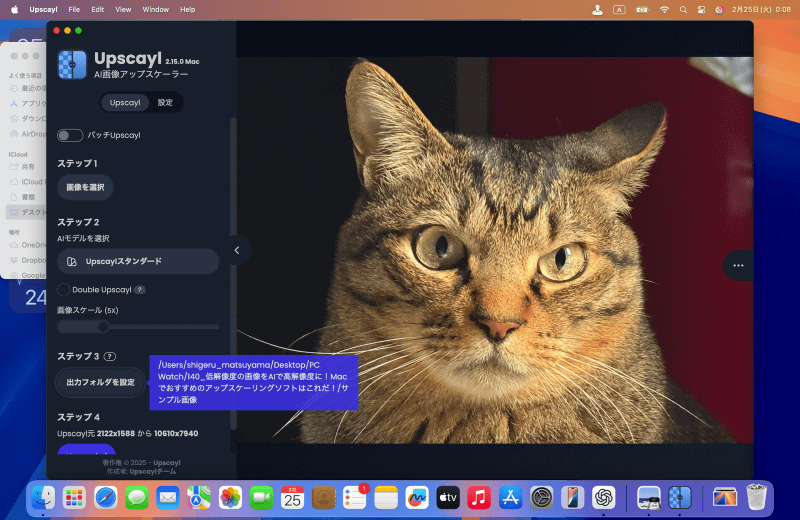Image resolution: width=800 pixels, height=520 pixels.
Task: Click the cat image preview
Action: click(x=495, y=250)
